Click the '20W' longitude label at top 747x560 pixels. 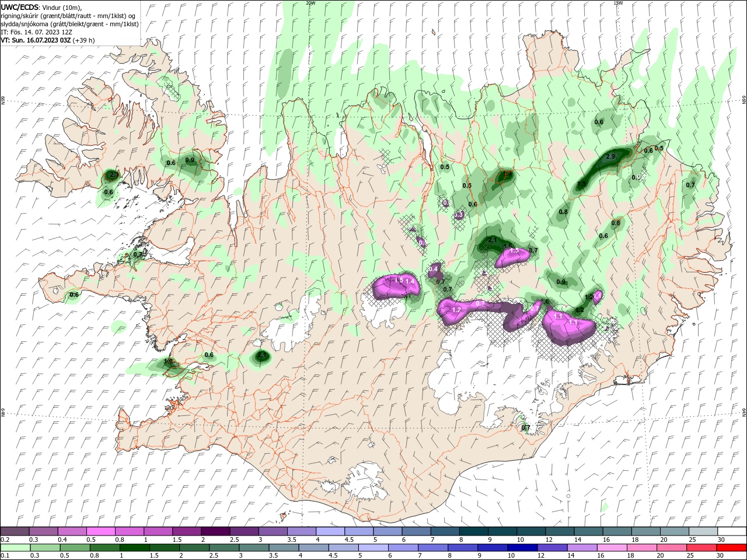point(310,3)
